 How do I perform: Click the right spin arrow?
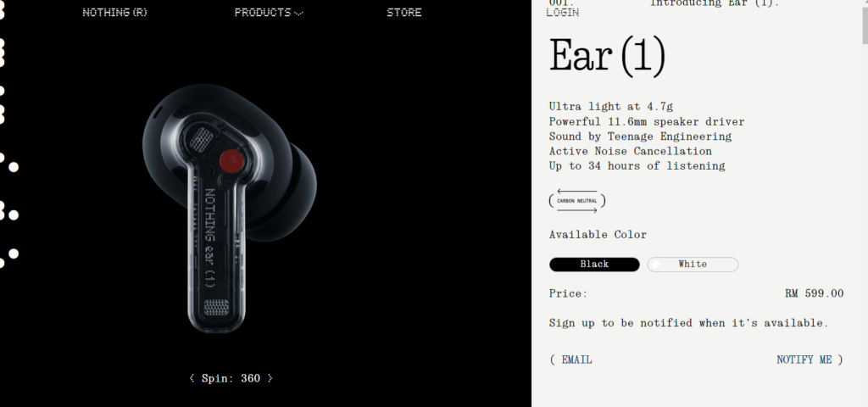270,378
